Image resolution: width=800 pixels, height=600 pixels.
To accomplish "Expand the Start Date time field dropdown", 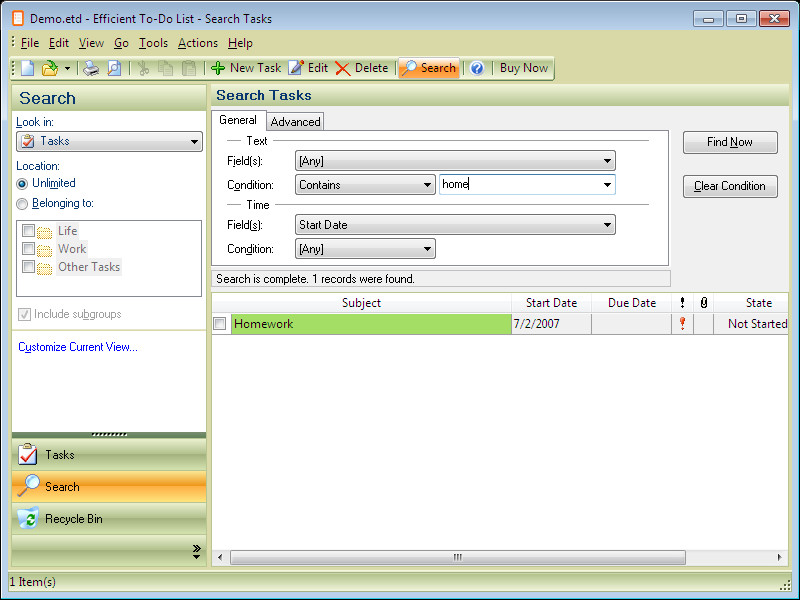I will [x=455, y=224].
